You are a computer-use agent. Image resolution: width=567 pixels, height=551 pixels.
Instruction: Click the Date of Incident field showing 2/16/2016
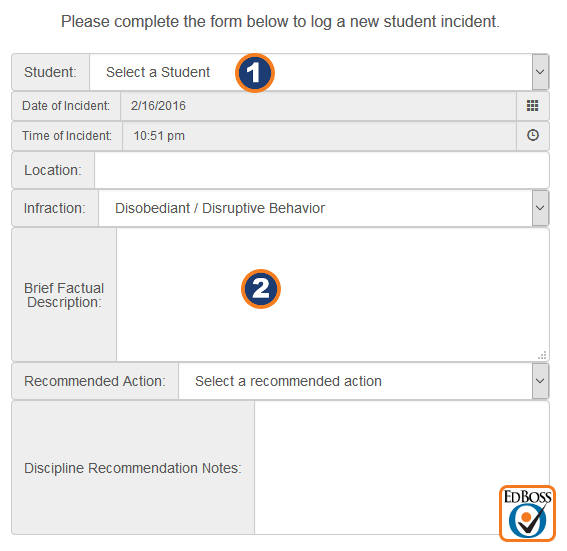point(318,106)
